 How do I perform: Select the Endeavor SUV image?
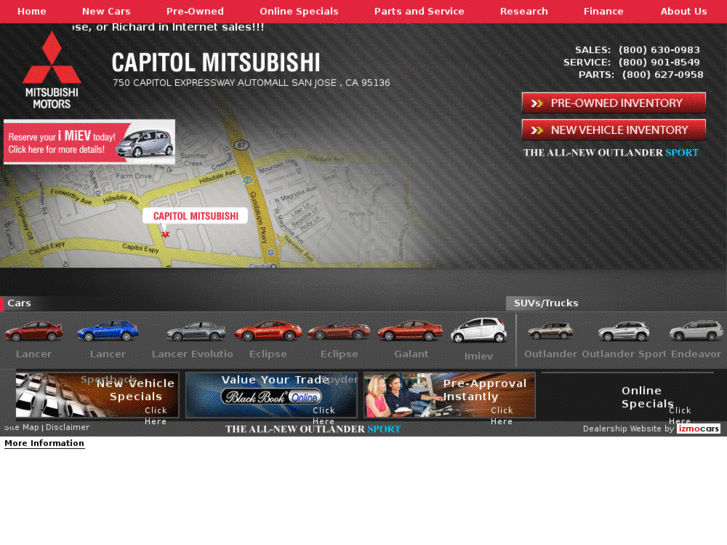click(696, 331)
